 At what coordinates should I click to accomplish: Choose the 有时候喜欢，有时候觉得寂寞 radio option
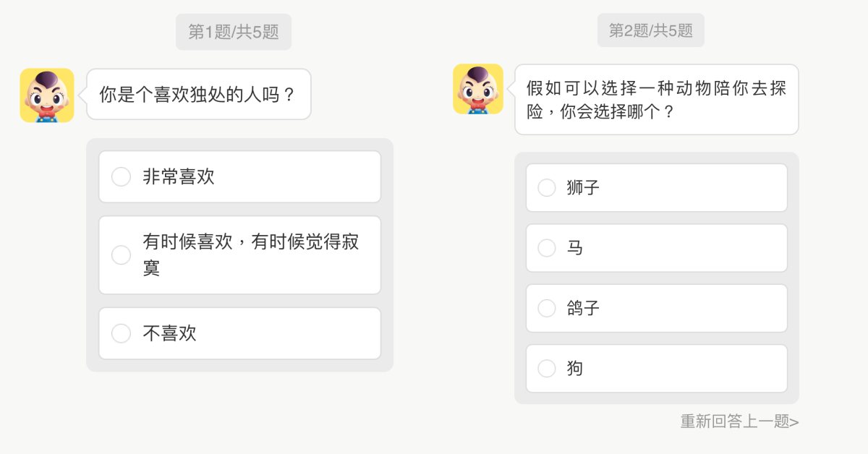(121, 255)
